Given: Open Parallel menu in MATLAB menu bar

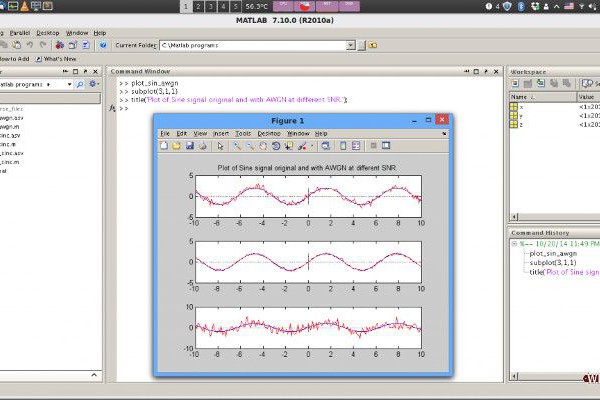Looking at the screenshot, I should (x=20, y=33).
